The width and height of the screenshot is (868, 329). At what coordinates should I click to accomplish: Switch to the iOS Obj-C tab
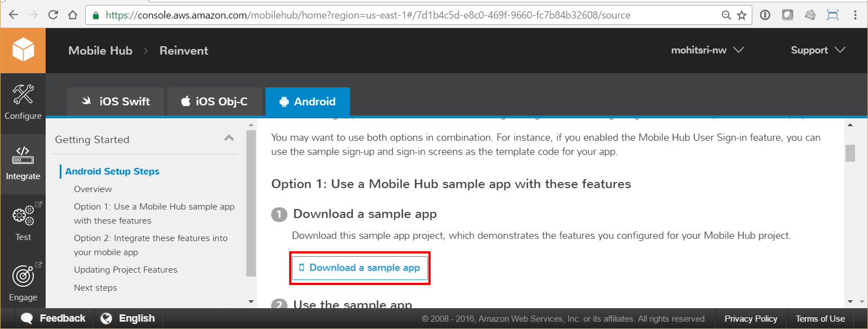(215, 101)
